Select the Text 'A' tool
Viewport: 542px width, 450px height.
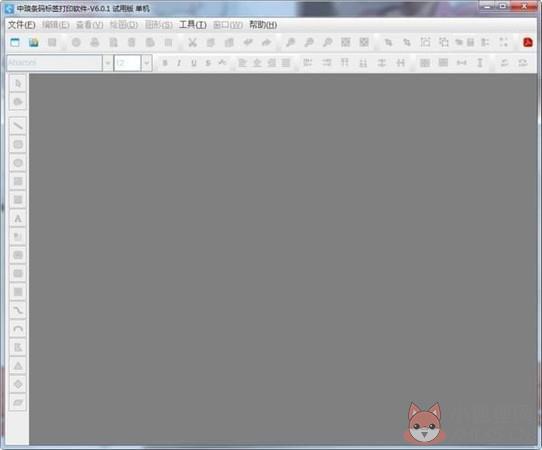point(18,218)
